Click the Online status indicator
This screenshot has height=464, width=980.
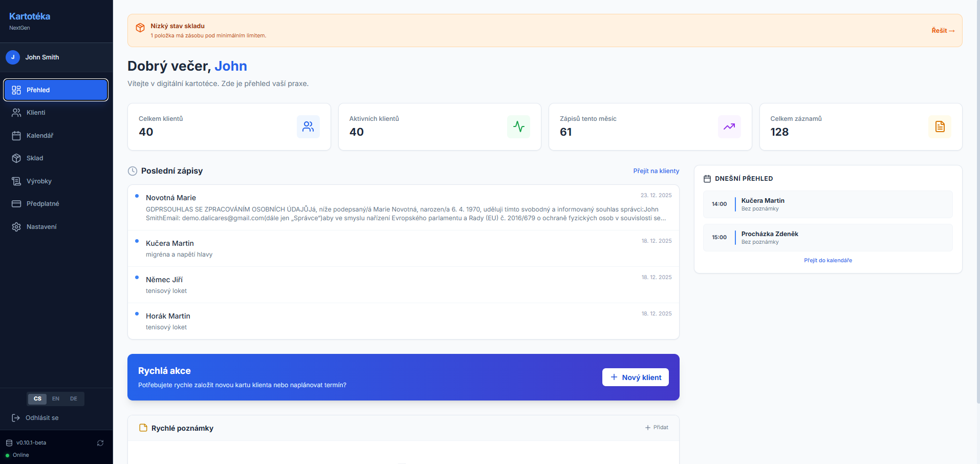pos(17,455)
